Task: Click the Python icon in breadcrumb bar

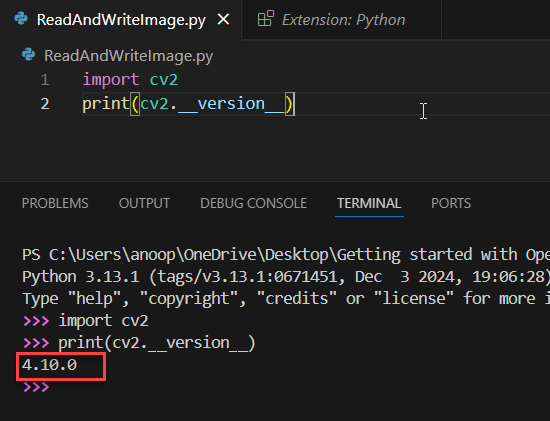Action: coord(28,55)
